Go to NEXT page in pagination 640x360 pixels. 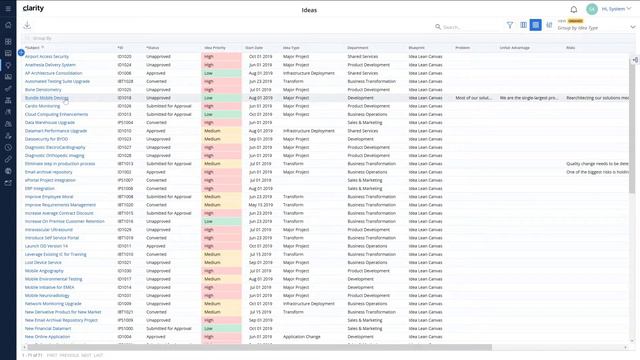coord(86,356)
